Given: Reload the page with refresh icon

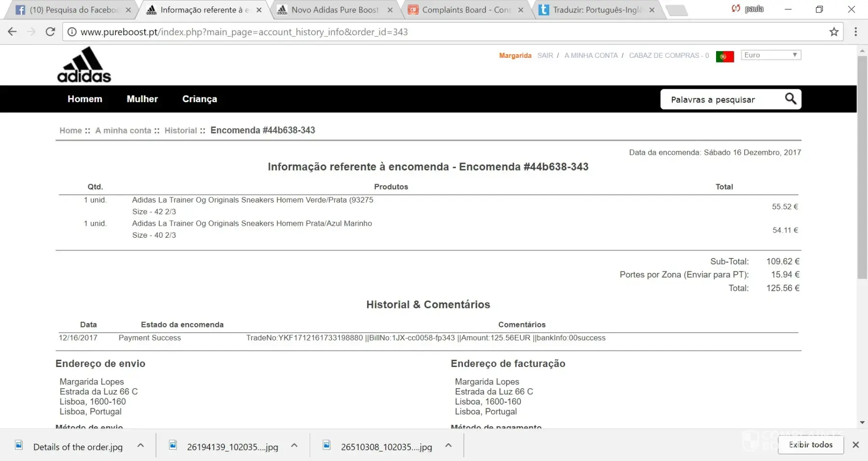Looking at the screenshot, I should click(x=50, y=32).
